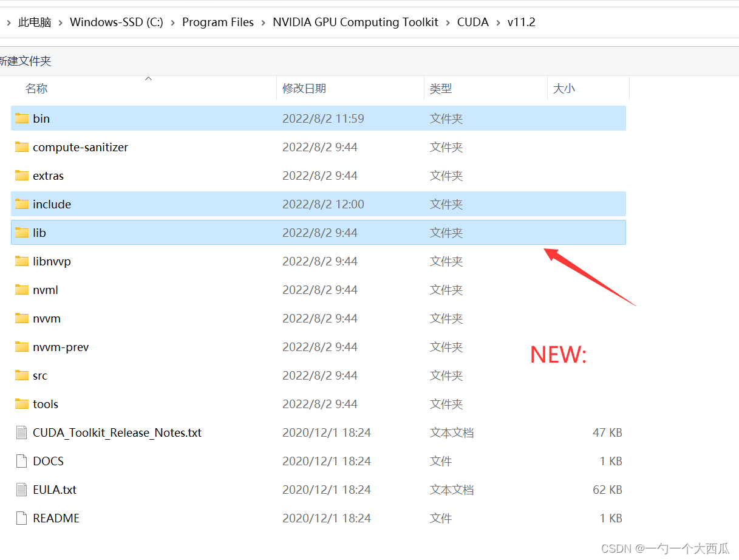Select the tools folder icon
The height and width of the screenshot is (560, 739).
(x=22, y=404)
